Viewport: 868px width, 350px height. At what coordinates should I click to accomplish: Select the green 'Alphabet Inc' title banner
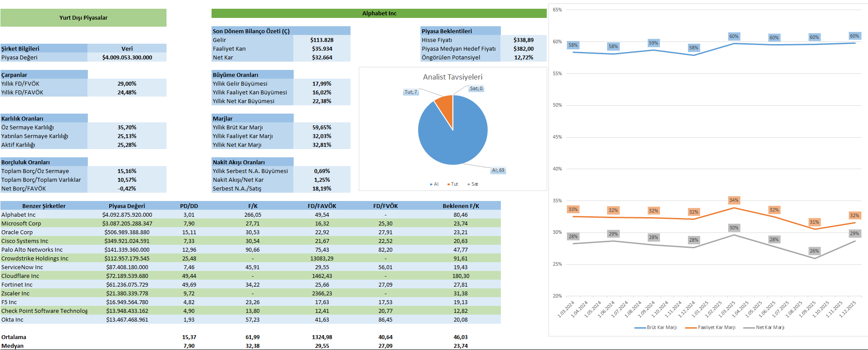(x=379, y=14)
